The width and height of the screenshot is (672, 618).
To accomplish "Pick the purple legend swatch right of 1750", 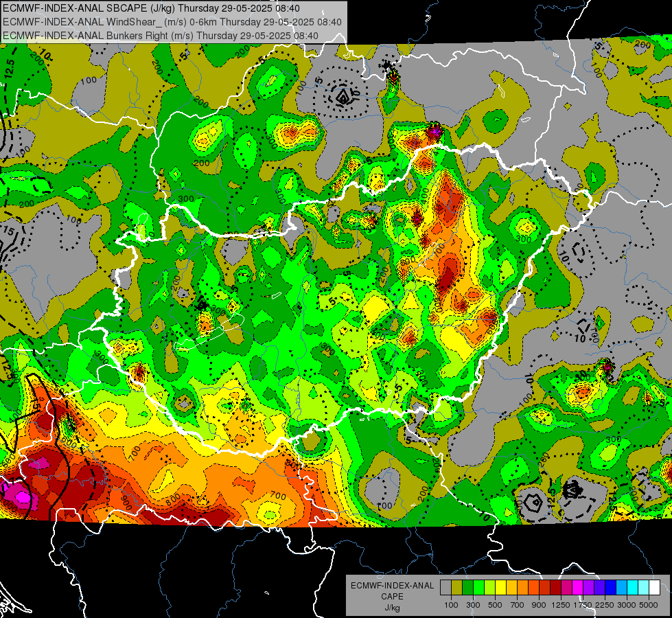I will click(x=589, y=587).
